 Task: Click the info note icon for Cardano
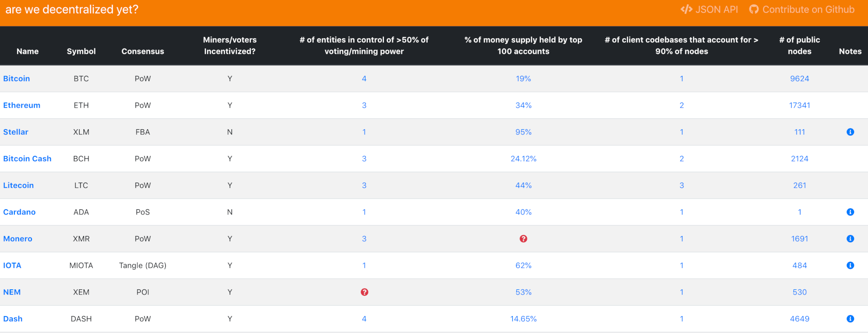coord(850,212)
